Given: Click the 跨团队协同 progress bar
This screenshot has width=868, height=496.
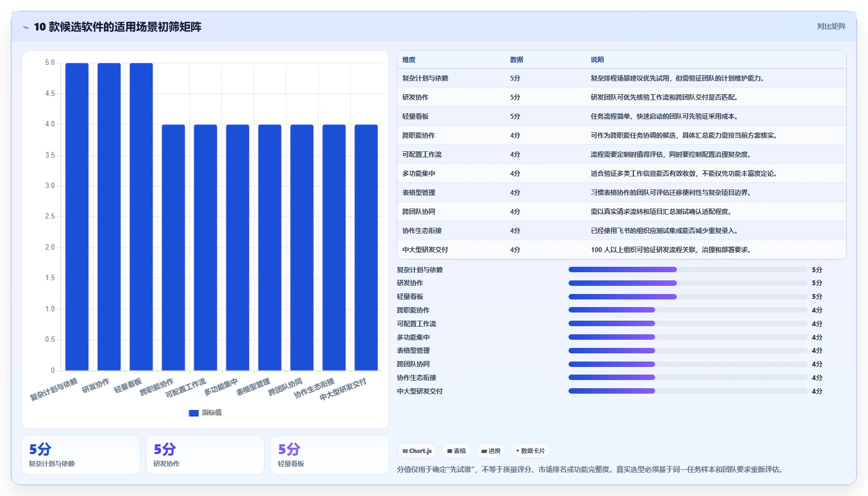Looking at the screenshot, I should coord(687,364).
